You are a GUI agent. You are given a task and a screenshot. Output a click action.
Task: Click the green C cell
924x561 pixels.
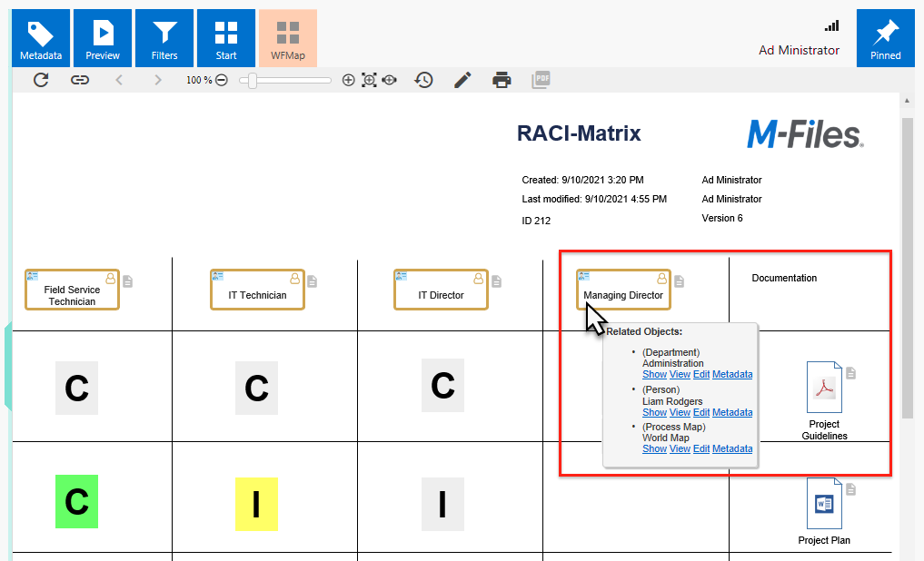click(76, 501)
